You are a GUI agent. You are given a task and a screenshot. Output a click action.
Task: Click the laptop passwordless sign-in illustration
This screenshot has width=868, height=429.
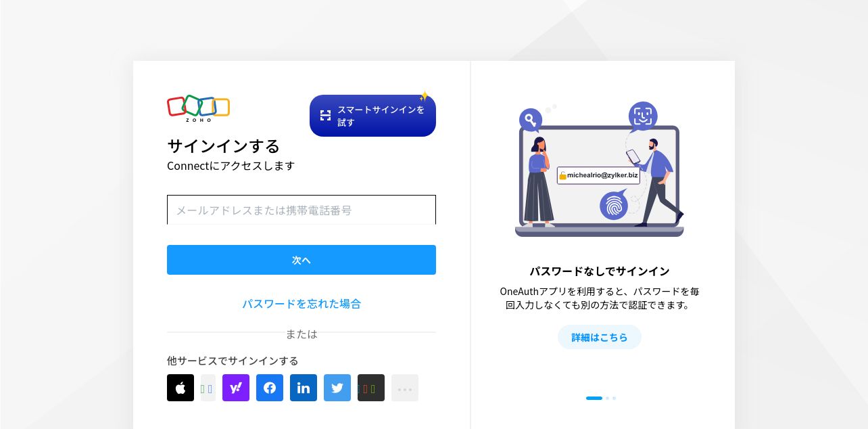600,169
